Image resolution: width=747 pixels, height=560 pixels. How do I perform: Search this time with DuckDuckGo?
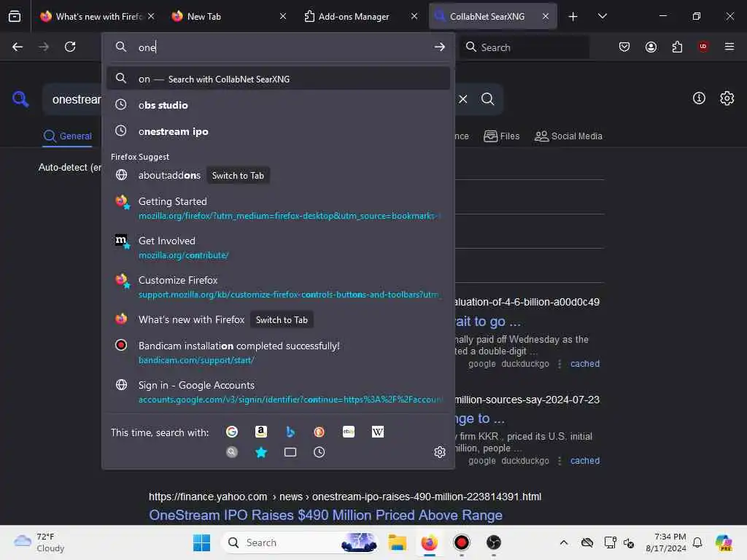320,432
